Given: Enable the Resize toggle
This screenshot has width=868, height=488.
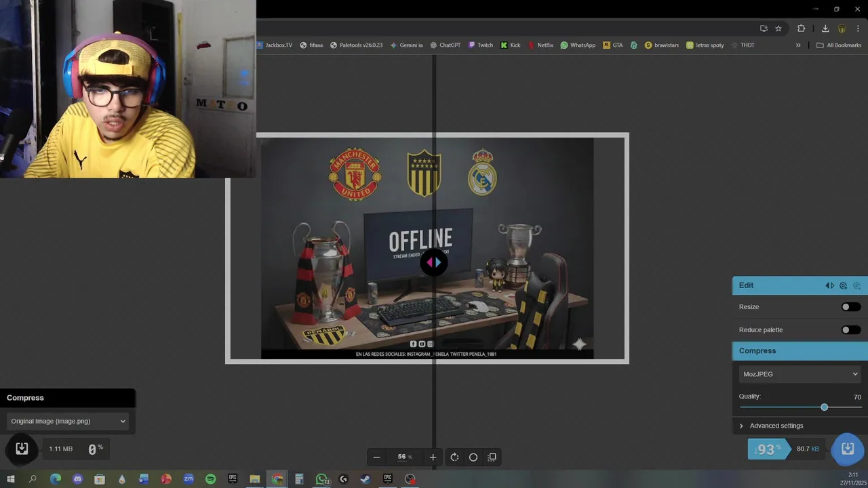Looking at the screenshot, I should pyautogui.click(x=850, y=307).
